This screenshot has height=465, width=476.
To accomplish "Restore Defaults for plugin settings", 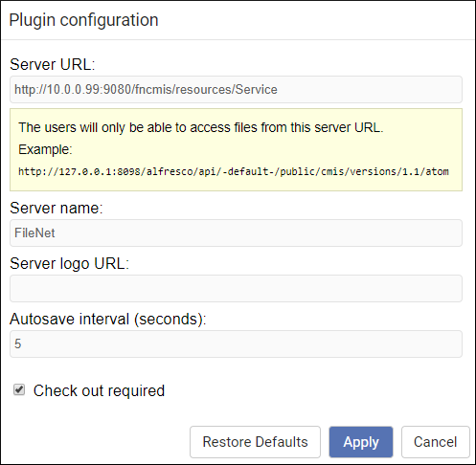I will [x=255, y=442].
